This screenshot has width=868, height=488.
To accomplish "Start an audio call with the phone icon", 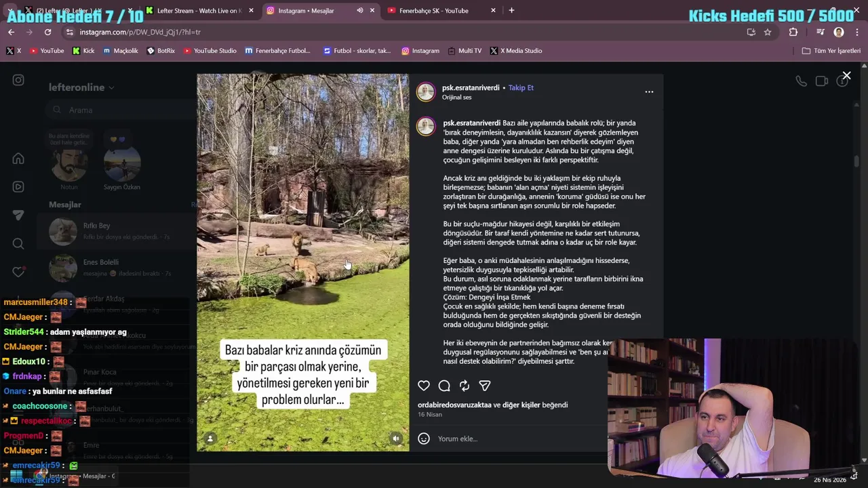I will click(x=802, y=81).
